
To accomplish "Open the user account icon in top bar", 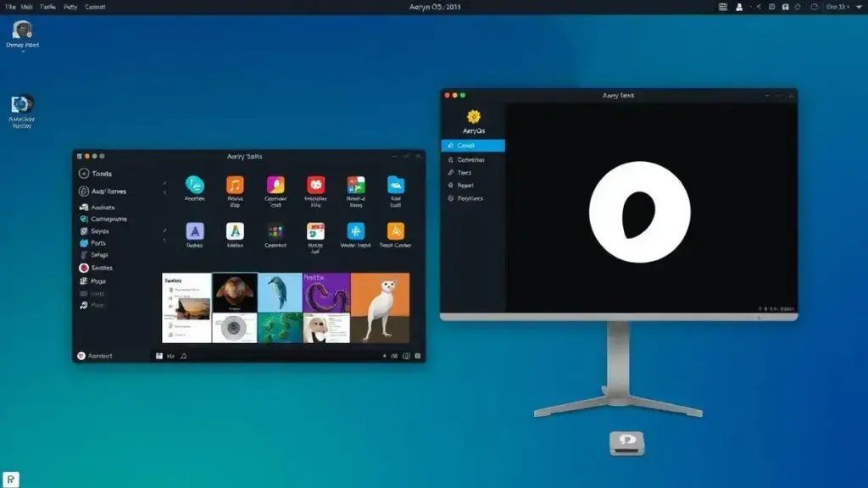I will coord(739,7).
